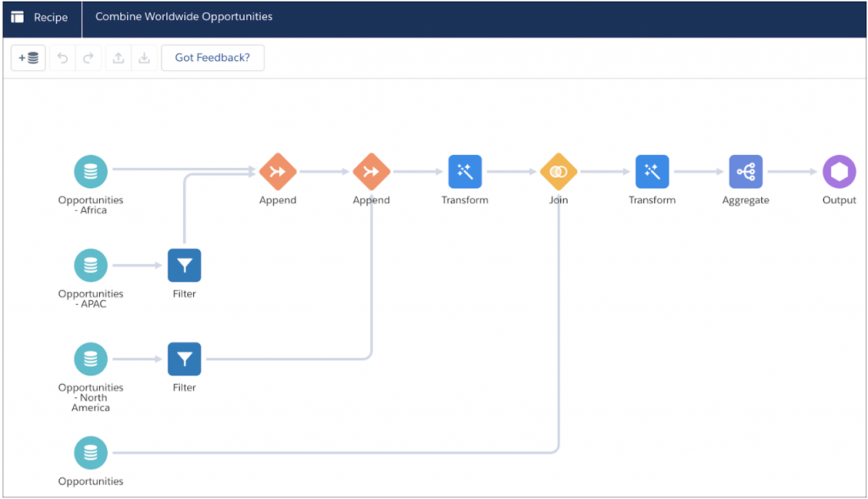
Task: Open the Transform node after Join
Action: coord(652,171)
